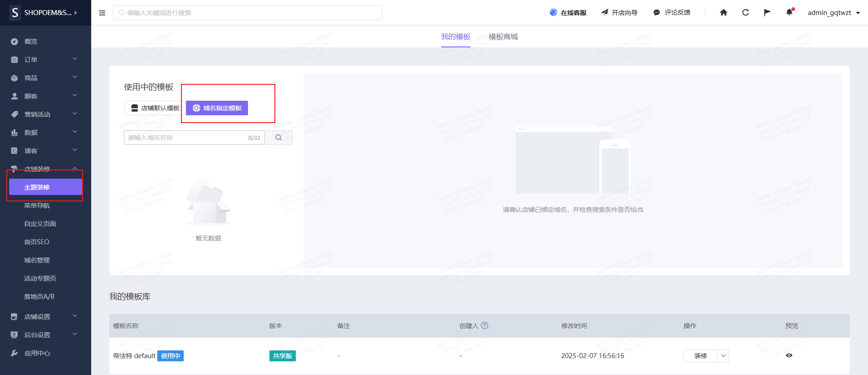This screenshot has height=375, width=868.
Task: Preview template with the eye icon
Action: coord(789,355)
